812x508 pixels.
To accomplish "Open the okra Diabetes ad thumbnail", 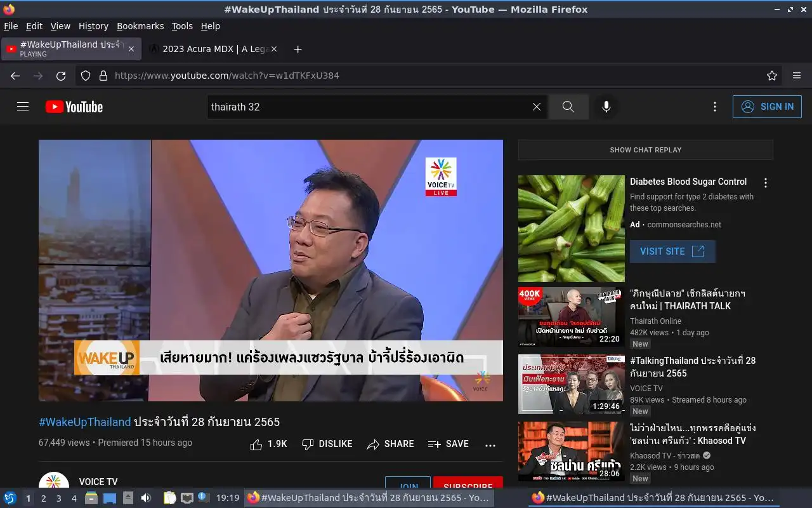I will pos(572,229).
